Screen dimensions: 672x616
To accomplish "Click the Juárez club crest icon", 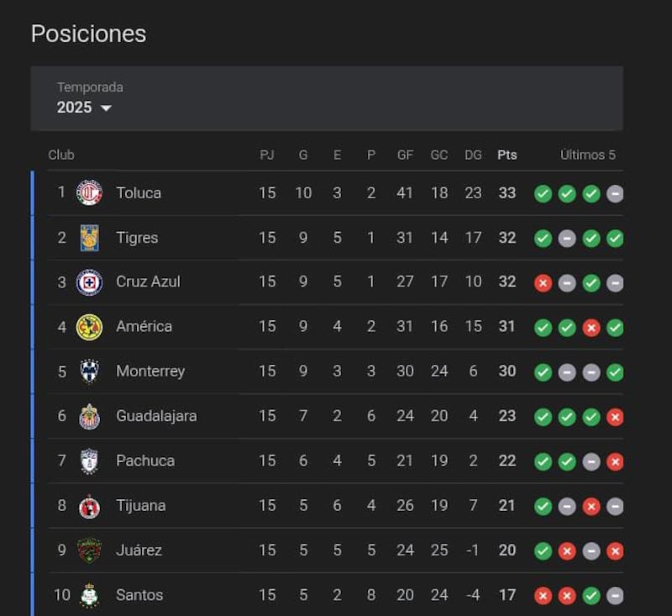I will click(89, 550).
